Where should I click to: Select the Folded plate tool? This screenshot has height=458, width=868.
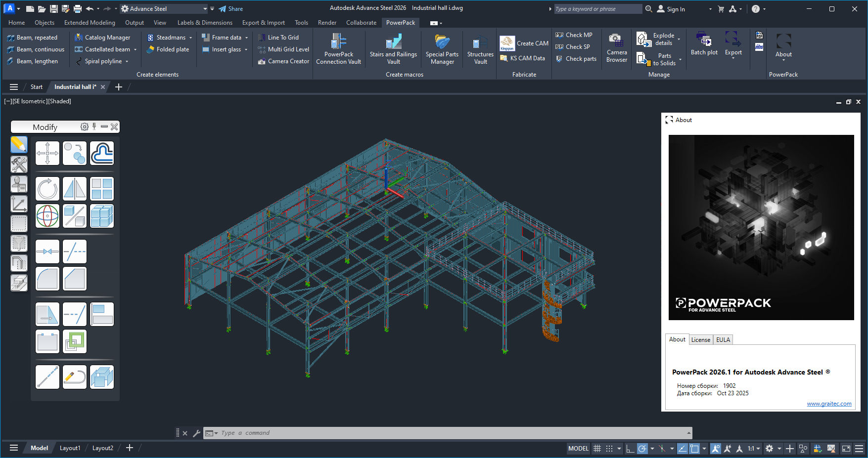(168, 49)
